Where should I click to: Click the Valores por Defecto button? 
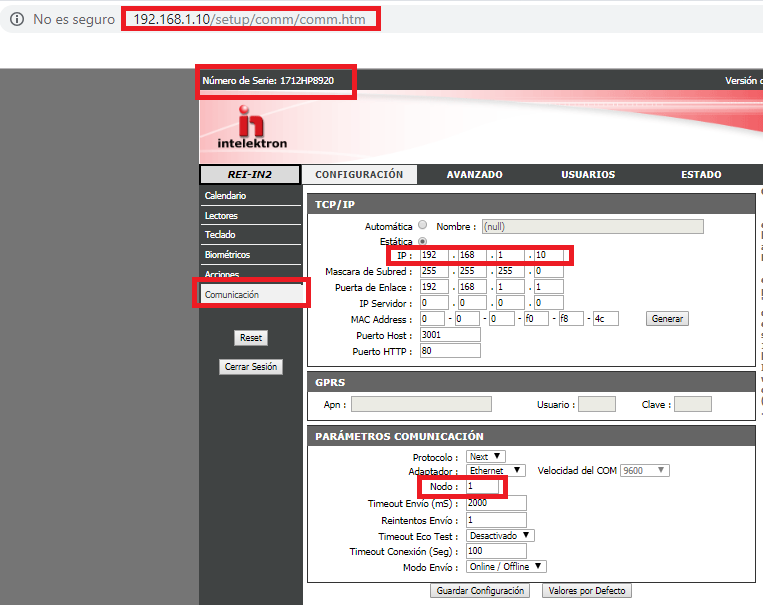587,591
